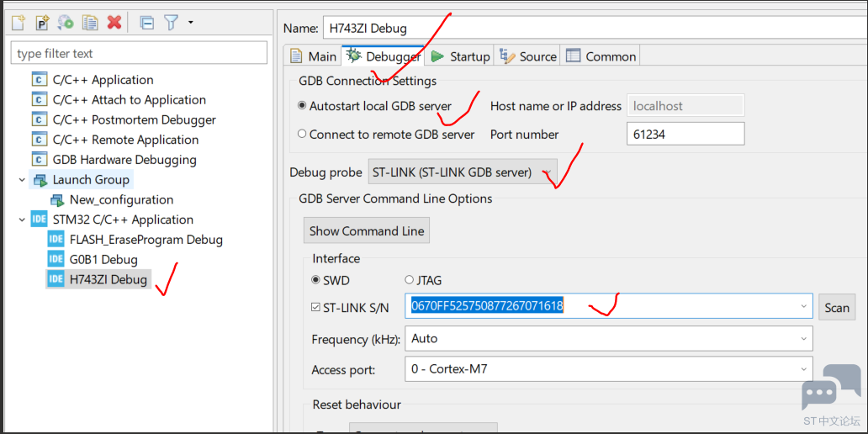Create a new launch configuration
Image resolution: width=868 pixels, height=434 pixels.
[x=19, y=23]
